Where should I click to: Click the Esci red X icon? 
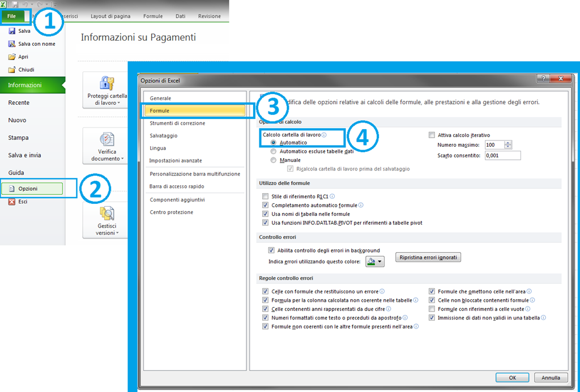(x=12, y=201)
